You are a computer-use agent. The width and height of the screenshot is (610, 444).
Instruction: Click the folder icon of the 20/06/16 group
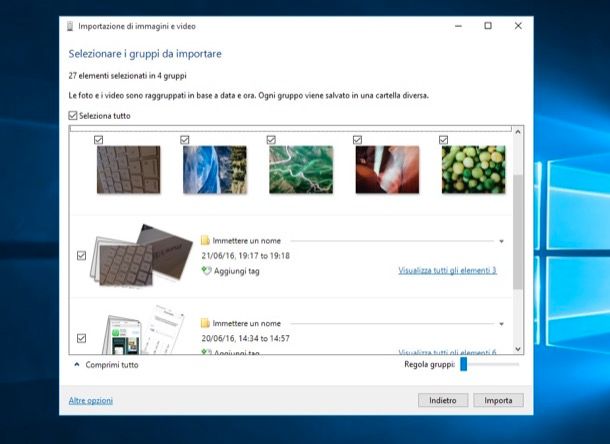coord(205,324)
